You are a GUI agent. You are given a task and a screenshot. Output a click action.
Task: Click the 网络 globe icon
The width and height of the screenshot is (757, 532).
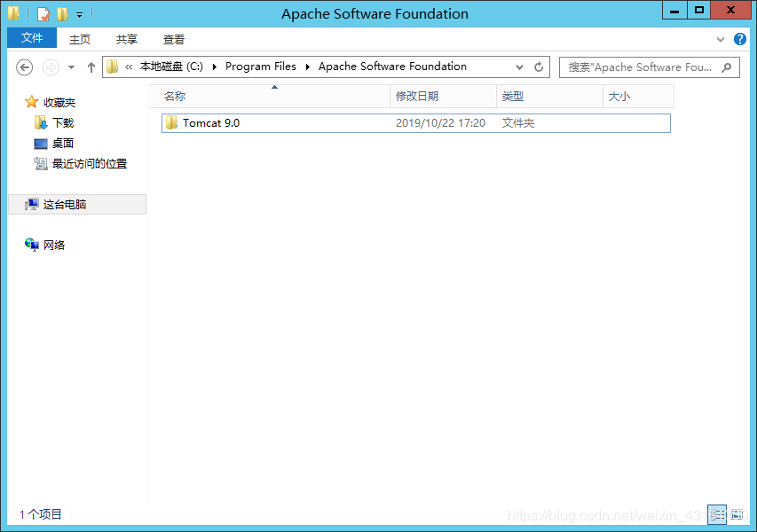32,245
